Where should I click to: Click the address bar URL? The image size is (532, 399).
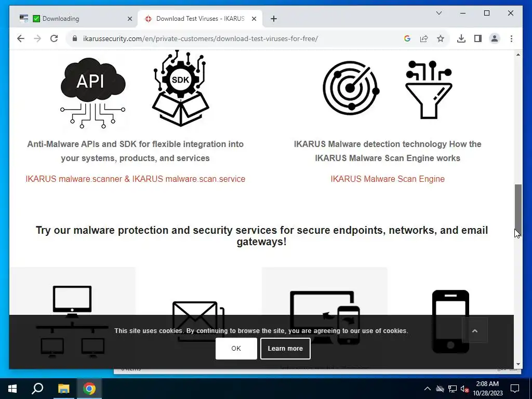tap(200, 38)
